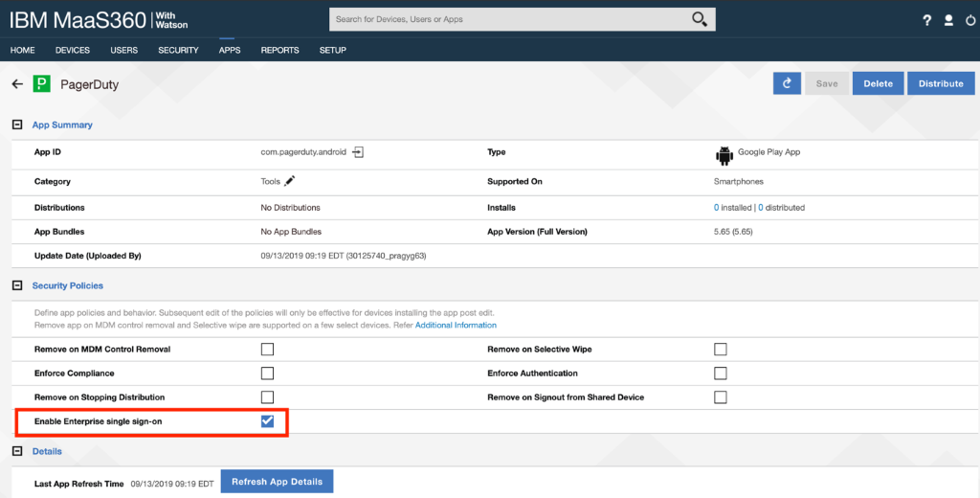The width and height of the screenshot is (980, 498).
Task: Click the search magnifier icon
Action: pyautogui.click(x=700, y=19)
